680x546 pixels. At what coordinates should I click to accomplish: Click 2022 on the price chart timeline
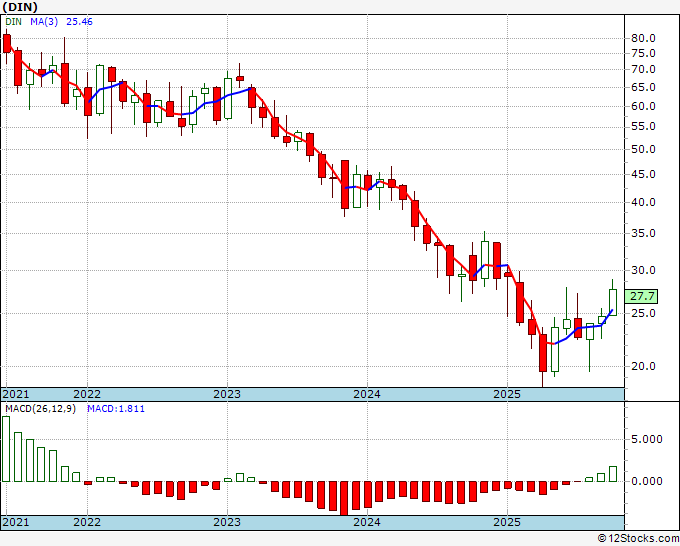pos(87,394)
